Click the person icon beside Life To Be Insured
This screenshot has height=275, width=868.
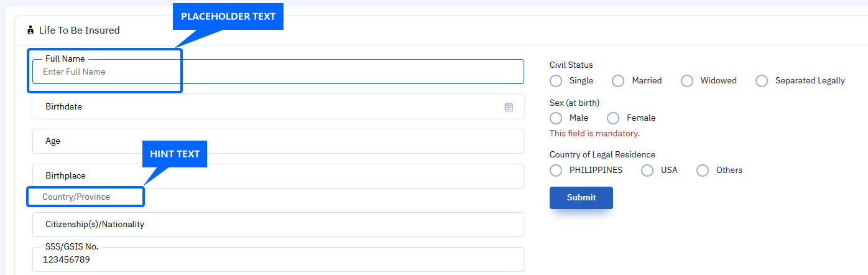(x=30, y=30)
